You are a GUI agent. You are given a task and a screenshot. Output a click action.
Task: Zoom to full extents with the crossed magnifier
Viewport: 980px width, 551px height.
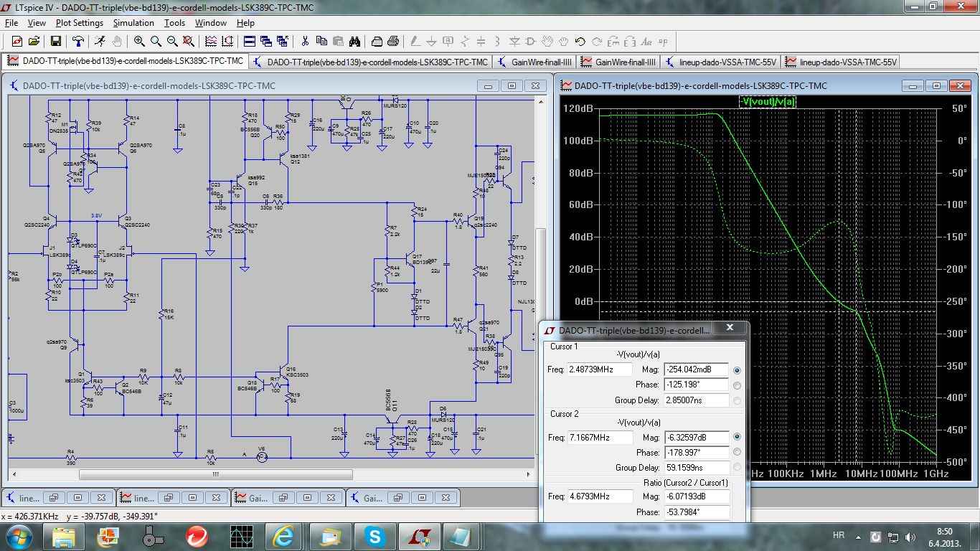point(189,41)
